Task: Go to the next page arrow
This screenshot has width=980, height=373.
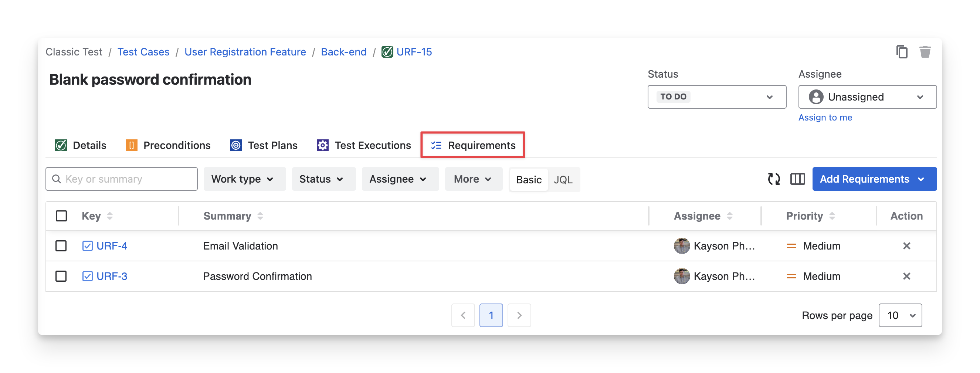Action: pyautogui.click(x=519, y=315)
